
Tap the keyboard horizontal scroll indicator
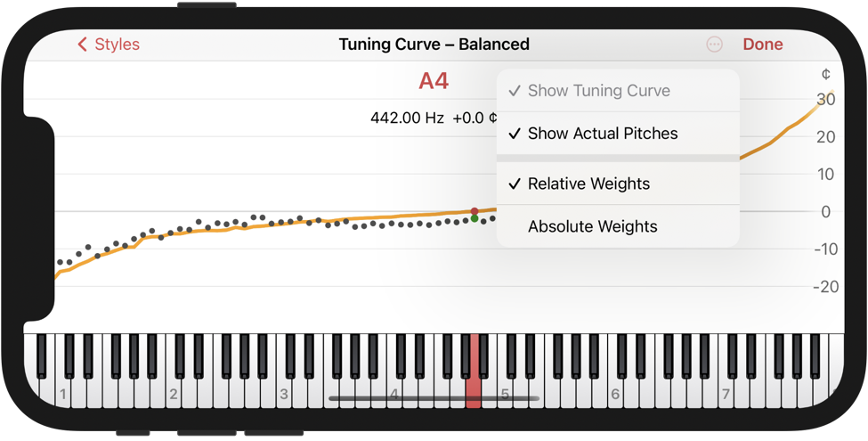[x=434, y=398]
